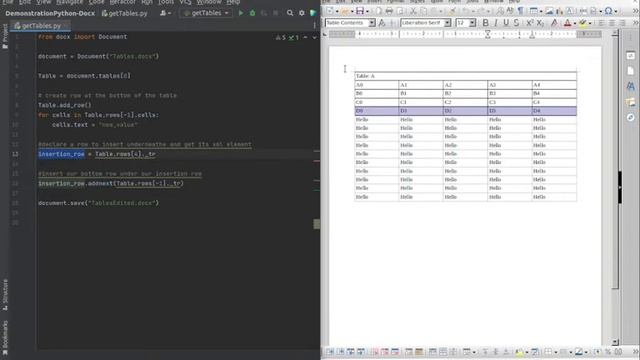The width and height of the screenshot is (640, 360).
Task: Insert table icon in Writer toolbar
Action: [x=533, y=11]
